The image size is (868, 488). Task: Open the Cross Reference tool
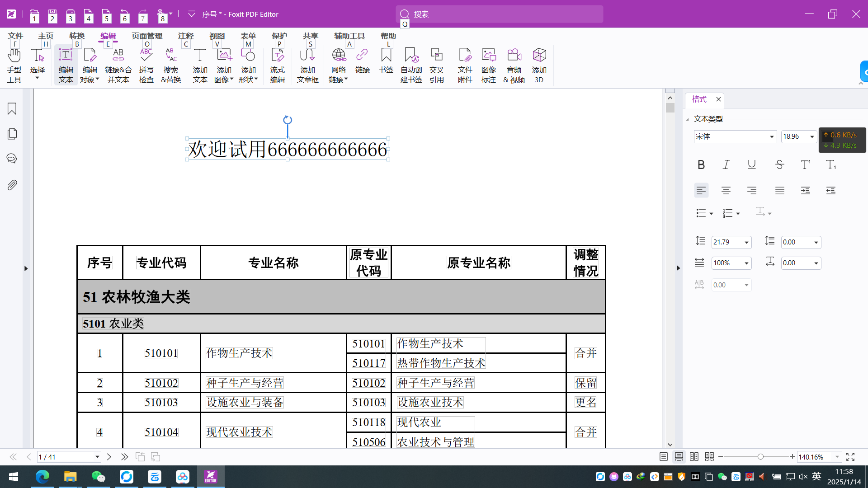tap(437, 66)
